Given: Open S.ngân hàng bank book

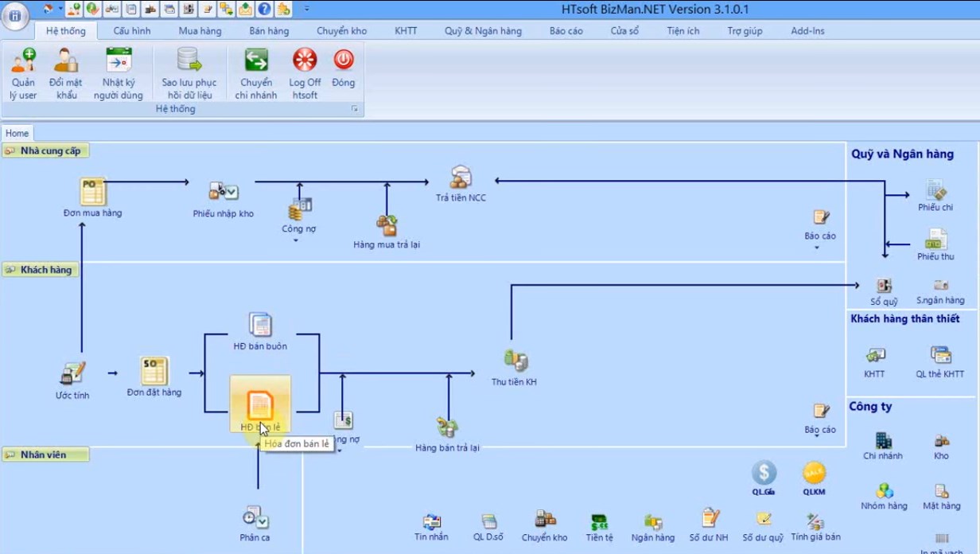Looking at the screenshot, I should 940,292.
